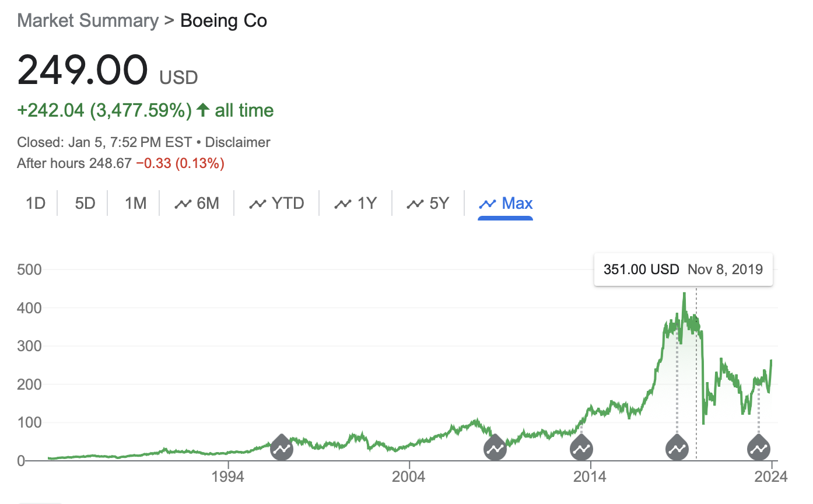
Task: Select the 5D time range tab
Action: pos(85,204)
